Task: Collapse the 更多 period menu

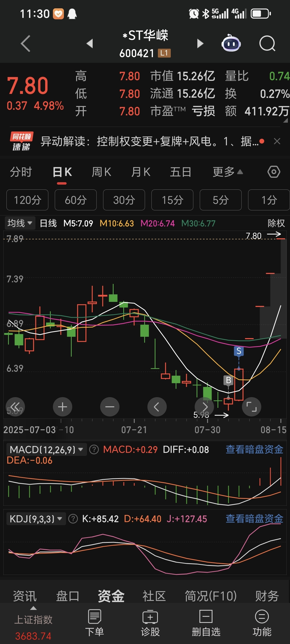Action: tap(228, 172)
